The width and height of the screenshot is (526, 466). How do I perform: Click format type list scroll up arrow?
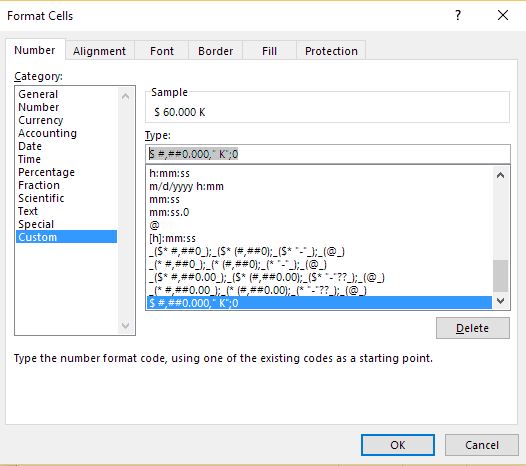tap(500, 175)
